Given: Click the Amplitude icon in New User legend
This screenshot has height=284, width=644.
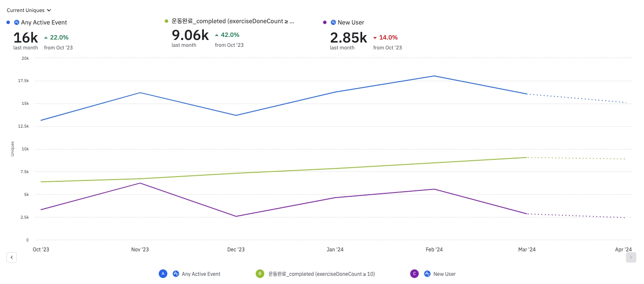Looking at the screenshot, I should coord(427,274).
